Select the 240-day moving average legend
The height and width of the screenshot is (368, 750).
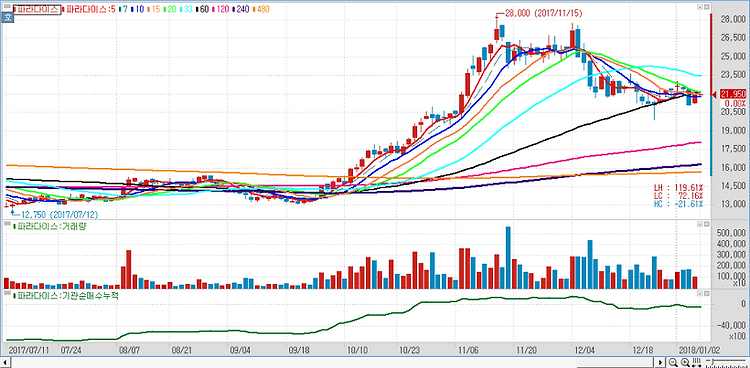241,9
